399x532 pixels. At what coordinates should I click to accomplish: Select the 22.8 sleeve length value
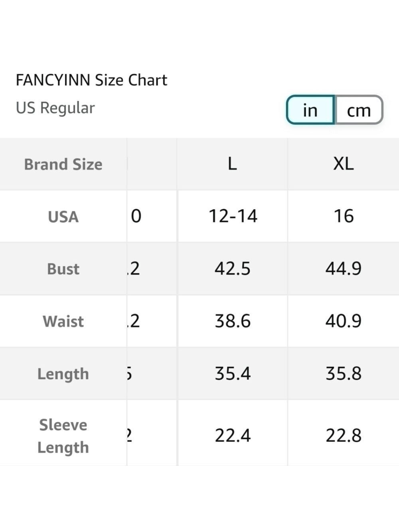(344, 435)
